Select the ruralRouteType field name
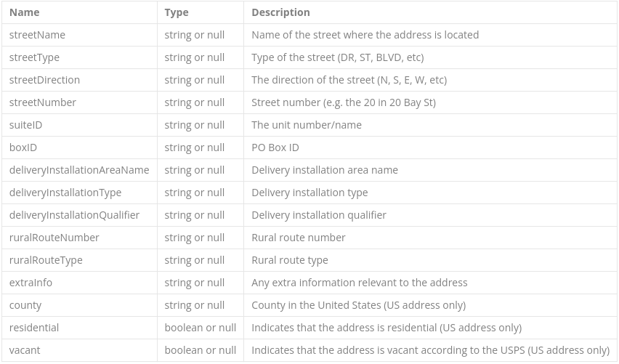The image size is (619, 364). 46,260
